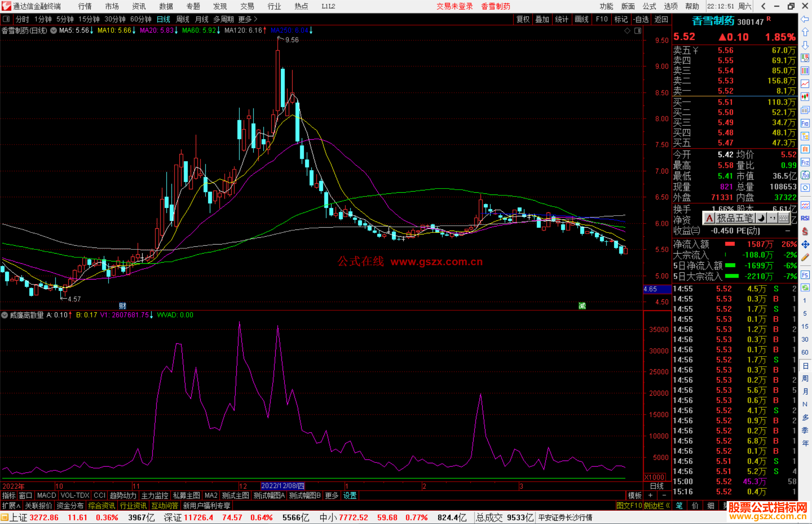Image resolution: width=812 pixels, height=524 pixels.
Task: Click the F10 icon in right sidebar
Action: click(x=805, y=123)
